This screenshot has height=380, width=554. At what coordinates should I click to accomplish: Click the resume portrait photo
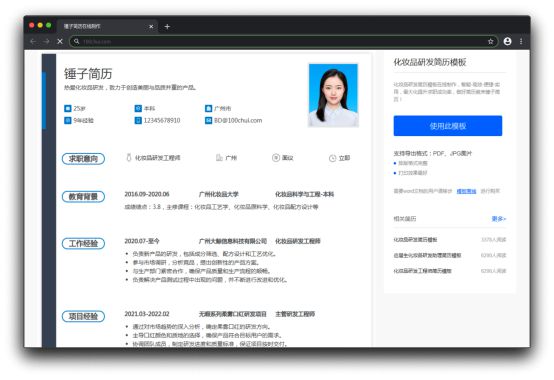tap(333, 95)
